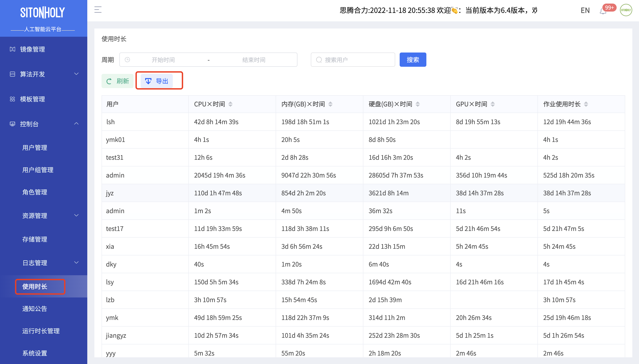Select user test31 row
639x364 pixels.
(363, 157)
